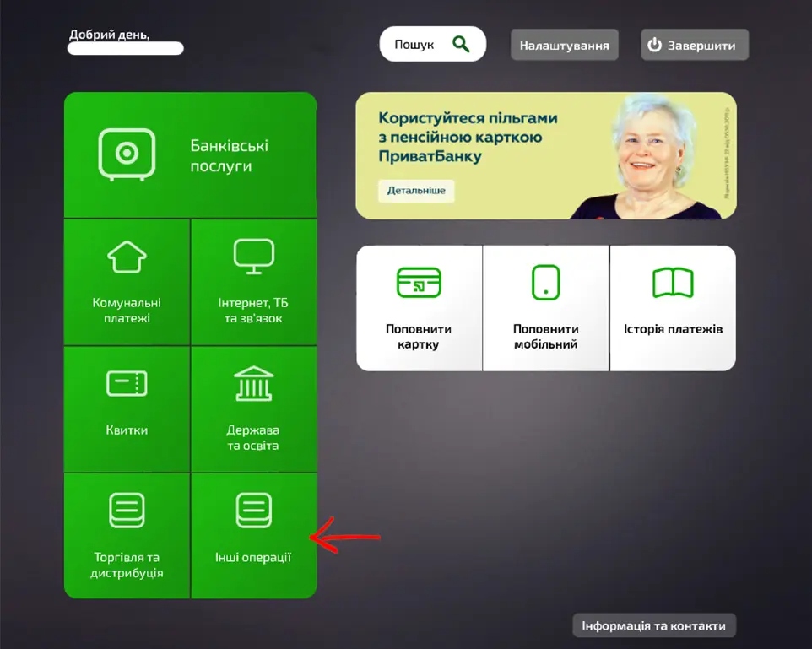812x649 pixels.
Task: Select the Комунальні платежі label
Action: point(127,311)
